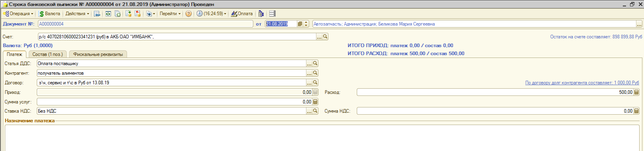Open the document time (16:24:59) dropdown
The height and width of the screenshot is (151, 644).
211,14
